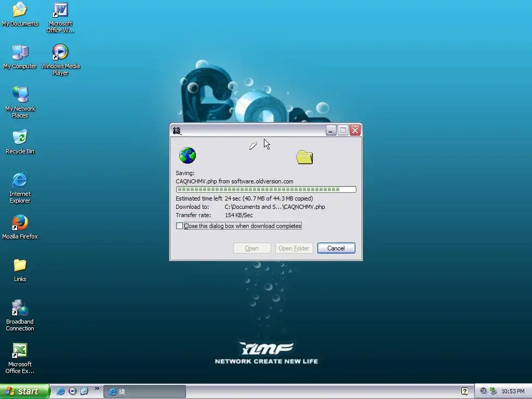Click the yellow folder icon in download dialog

click(304, 157)
